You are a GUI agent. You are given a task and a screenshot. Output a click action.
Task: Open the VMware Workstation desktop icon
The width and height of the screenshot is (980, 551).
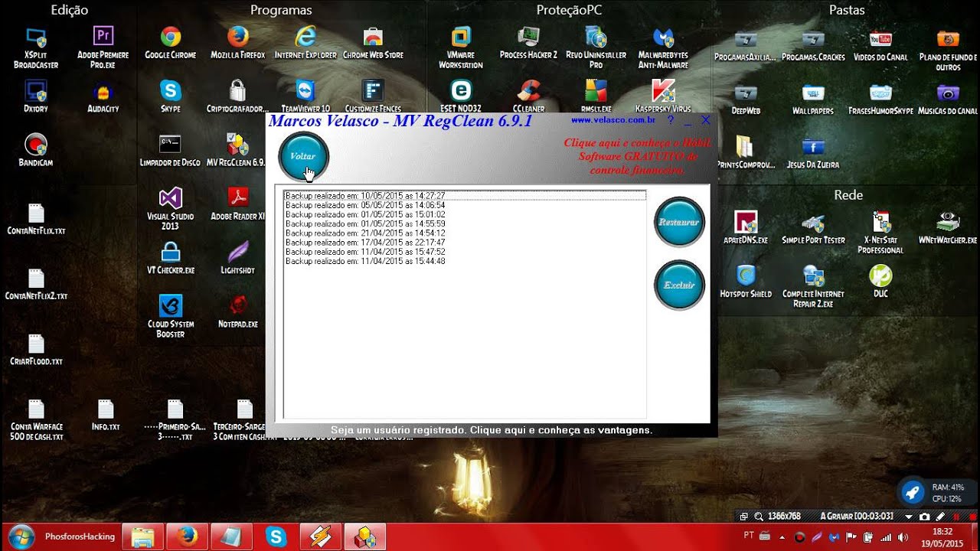coord(461,47)
